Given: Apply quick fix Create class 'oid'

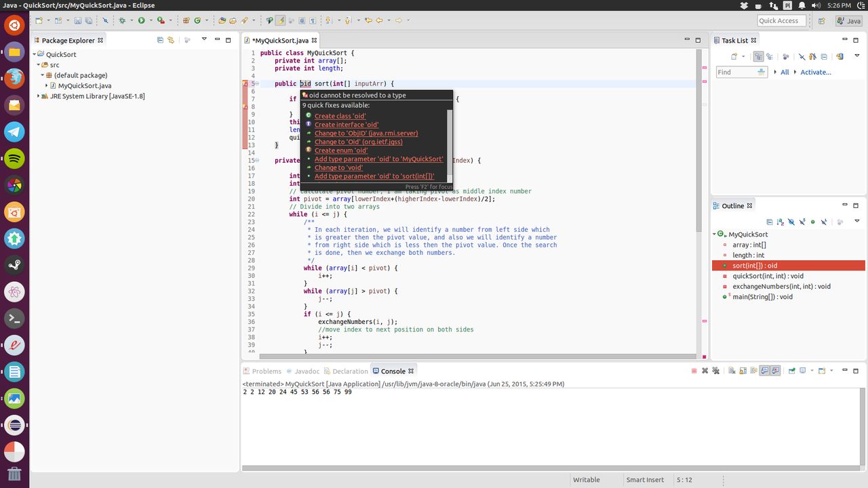Looking at the screenshot, I should coord(340,116).
